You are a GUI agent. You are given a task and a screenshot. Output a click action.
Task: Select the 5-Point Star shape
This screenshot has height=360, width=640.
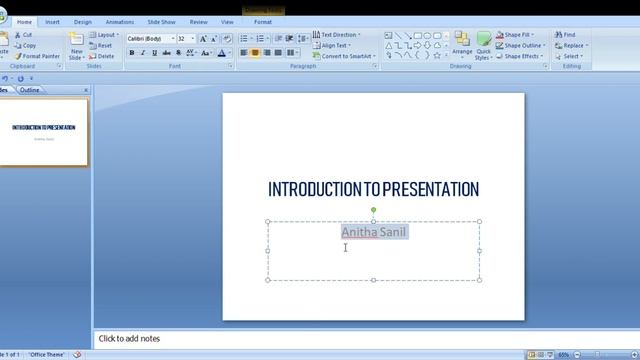click(x=437, y=55)
